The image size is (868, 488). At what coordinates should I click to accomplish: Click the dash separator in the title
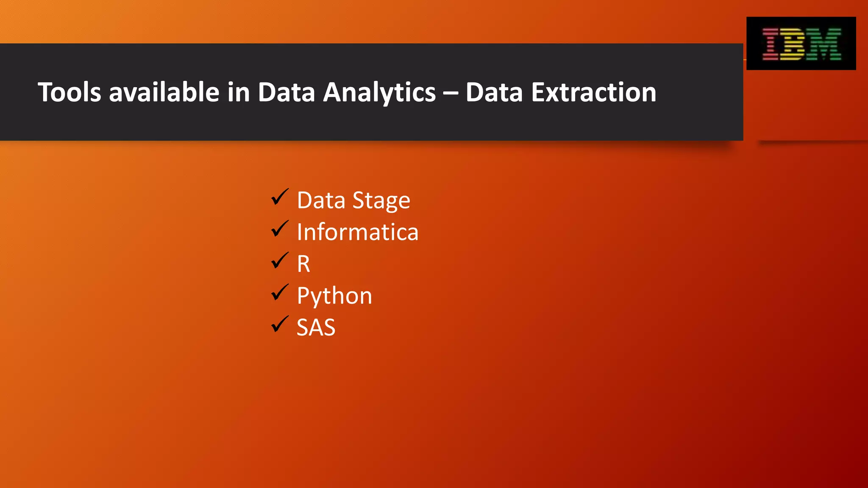(451, 93)
